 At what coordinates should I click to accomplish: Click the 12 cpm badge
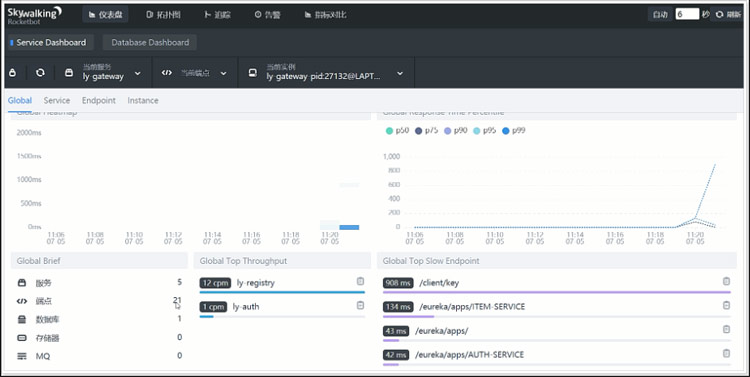click(x=215, y=283)
